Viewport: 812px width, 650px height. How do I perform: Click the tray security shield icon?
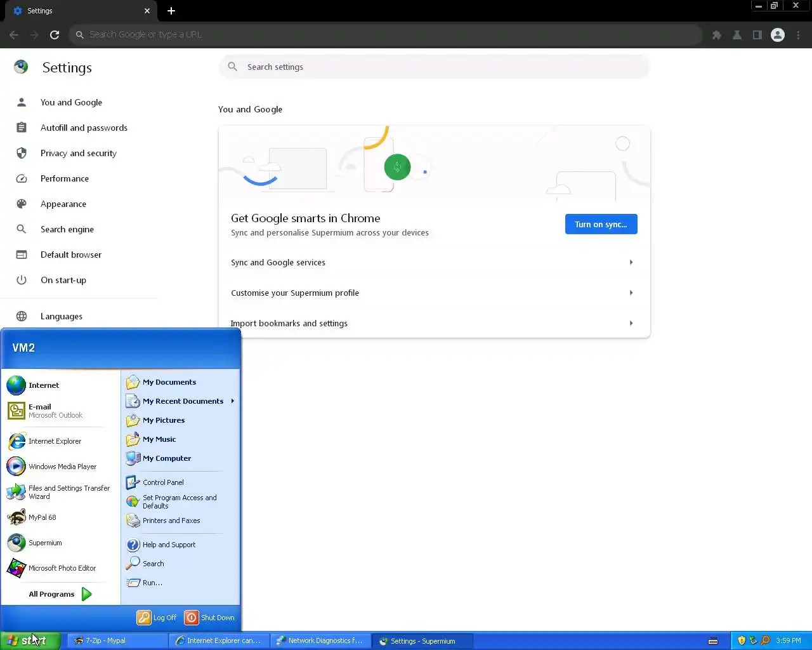pos(742,640)
